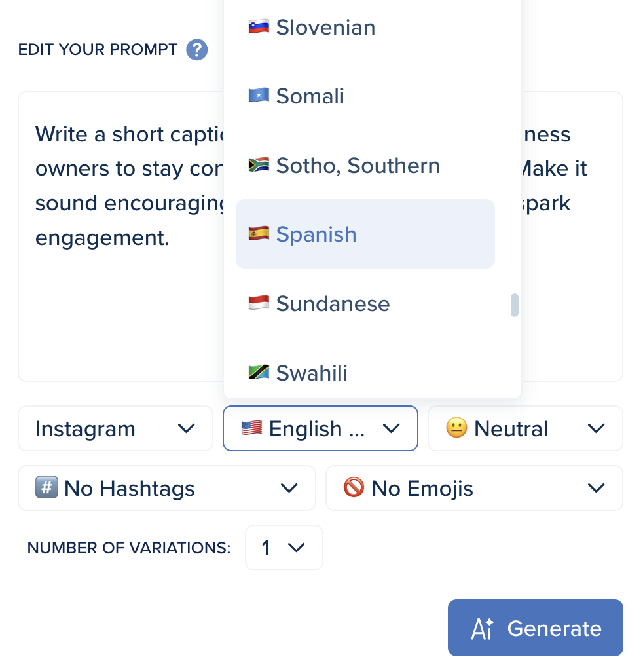Open the Instagram platform dropdown
The image size is (643, 672).
(115, 428)
